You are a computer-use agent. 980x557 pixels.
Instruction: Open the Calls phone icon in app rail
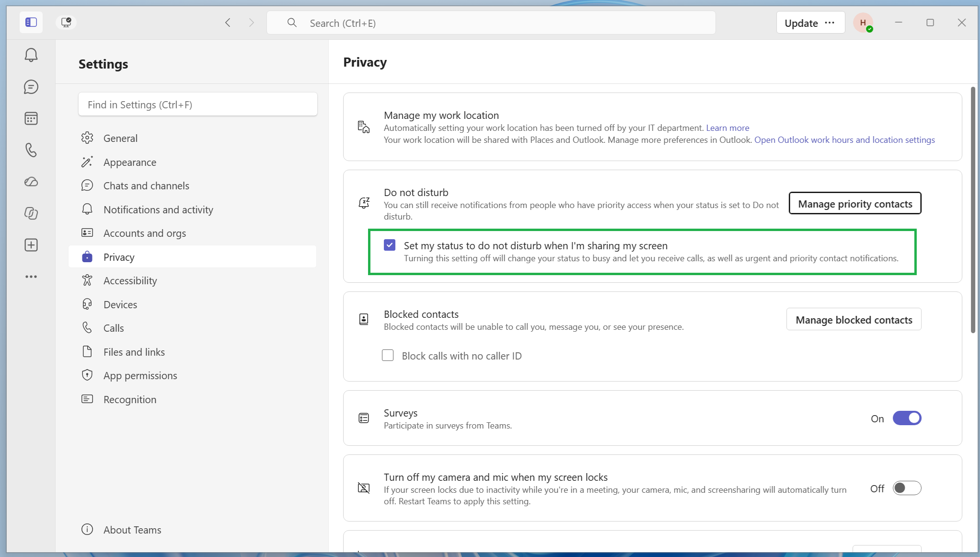[x=31, y=150]
